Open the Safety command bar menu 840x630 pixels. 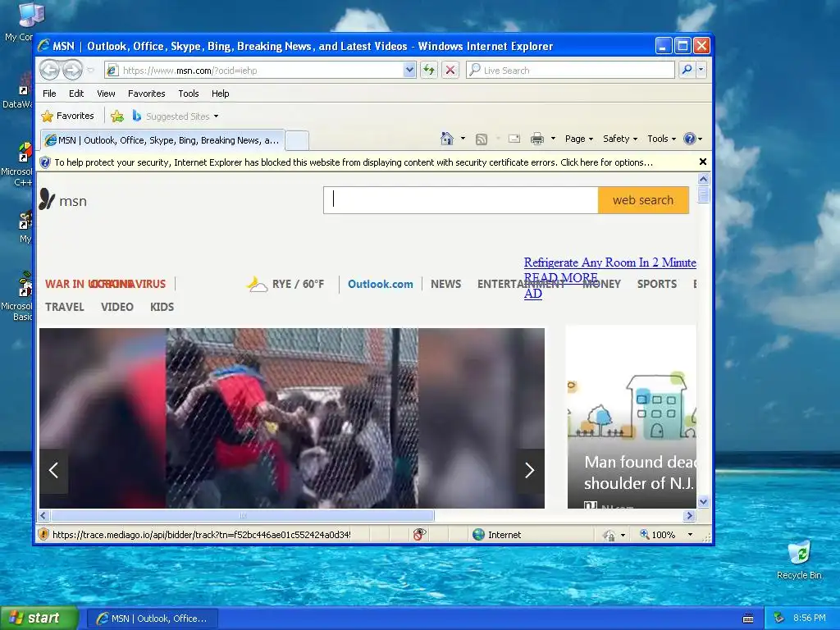[620, 139]
